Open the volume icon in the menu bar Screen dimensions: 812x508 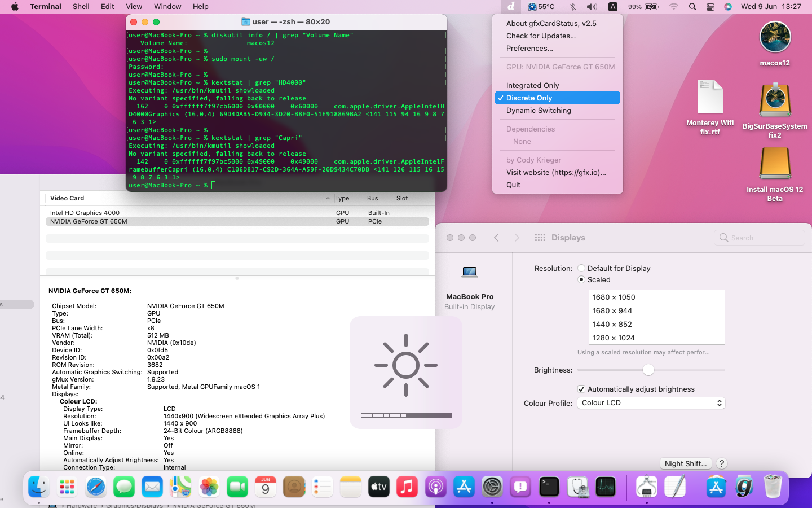pos(592,7)
